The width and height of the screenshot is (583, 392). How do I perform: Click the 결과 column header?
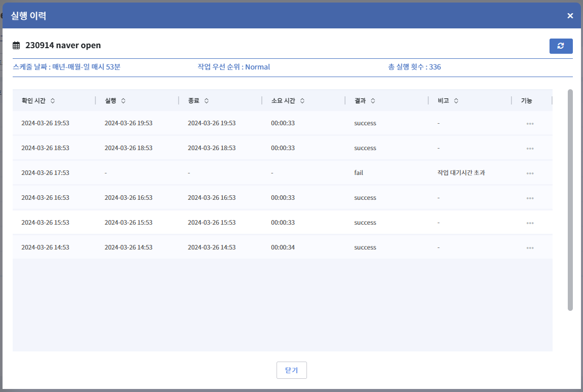coord(360,101)
